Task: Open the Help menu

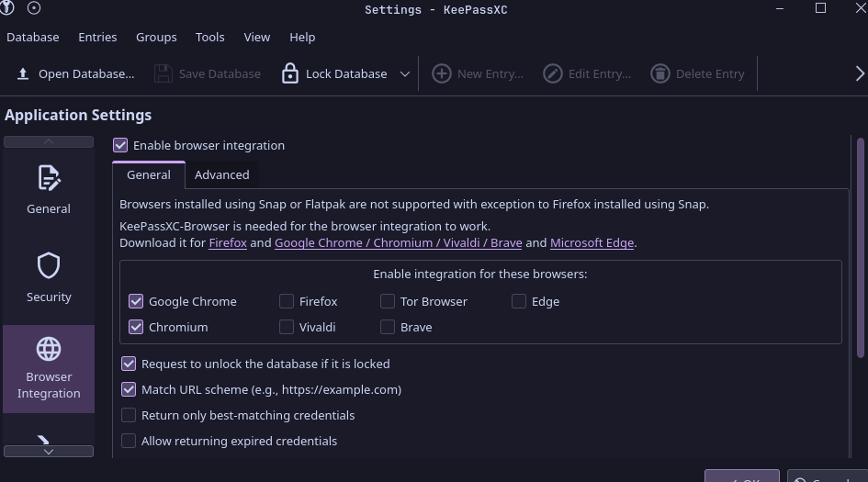Action: pos(302,37)
